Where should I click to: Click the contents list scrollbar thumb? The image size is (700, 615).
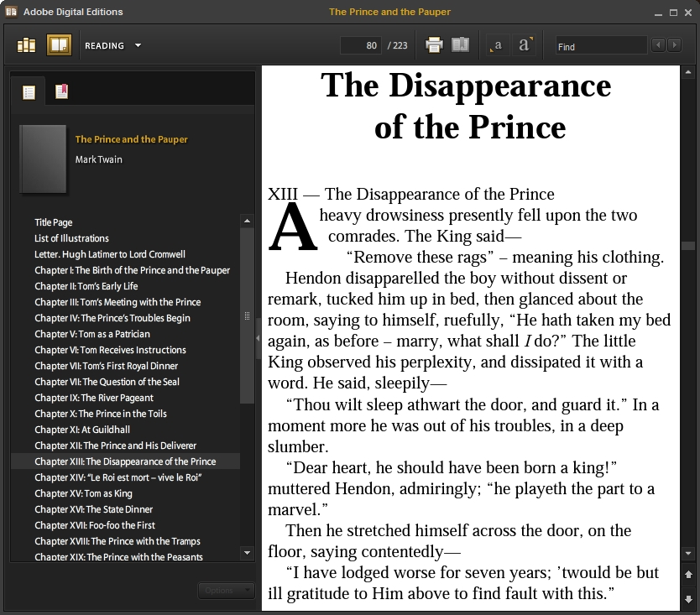(247, 316)
